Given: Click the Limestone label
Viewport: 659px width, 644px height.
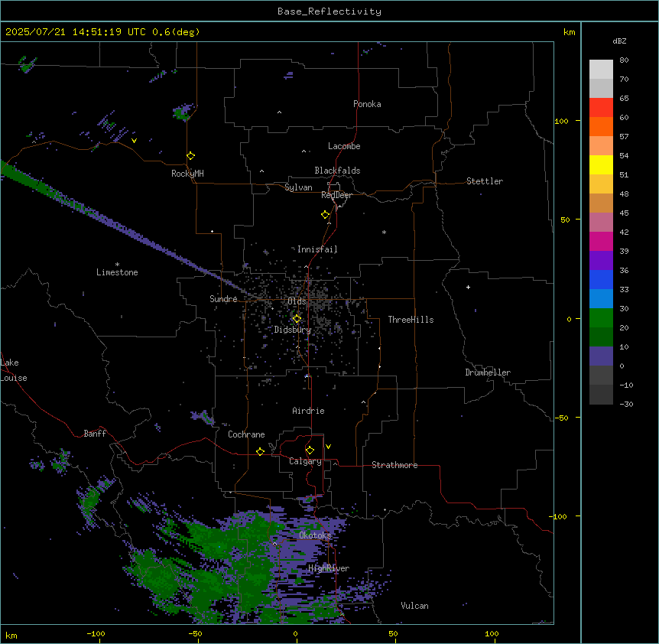Looking at the screenshot, I should tap(117, 272).
